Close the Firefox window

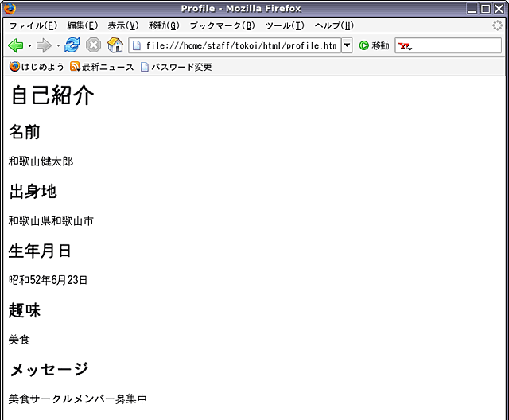click(499, 9)
